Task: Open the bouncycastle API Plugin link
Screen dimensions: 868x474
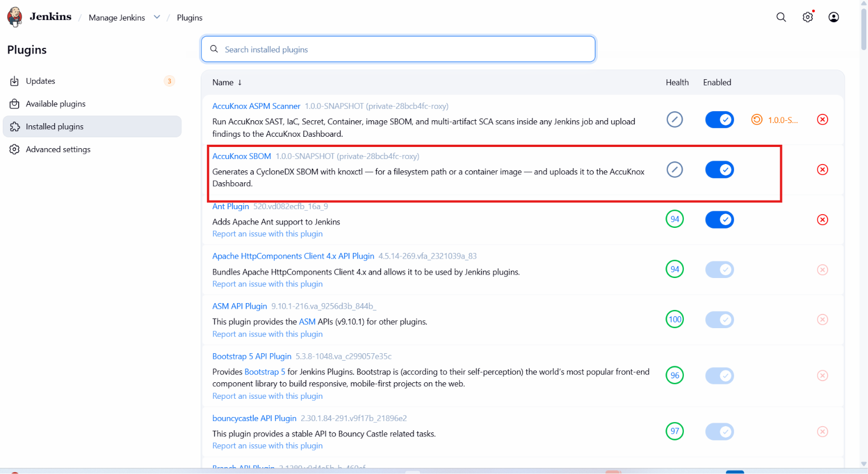Action: pos(254,418)
